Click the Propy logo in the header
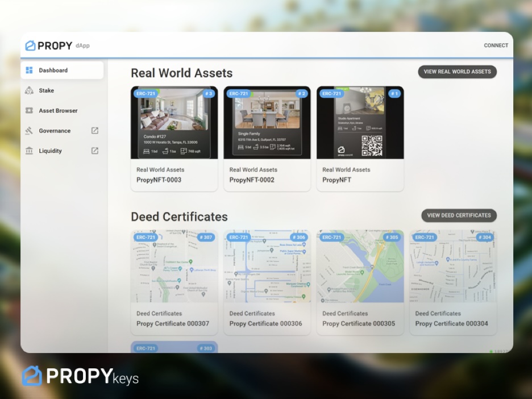The image size is (532, 399). [x=48, y=45]
